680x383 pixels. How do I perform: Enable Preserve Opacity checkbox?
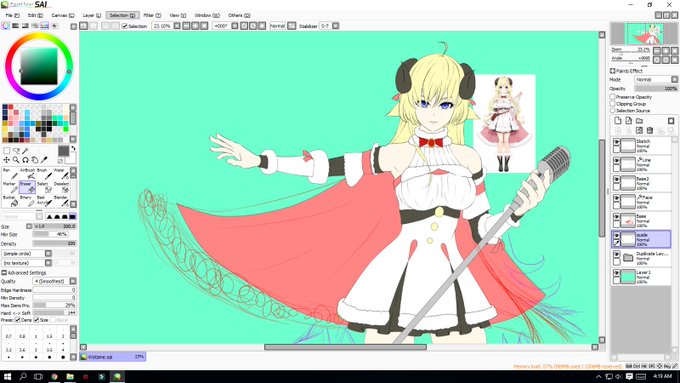point(613,97)
